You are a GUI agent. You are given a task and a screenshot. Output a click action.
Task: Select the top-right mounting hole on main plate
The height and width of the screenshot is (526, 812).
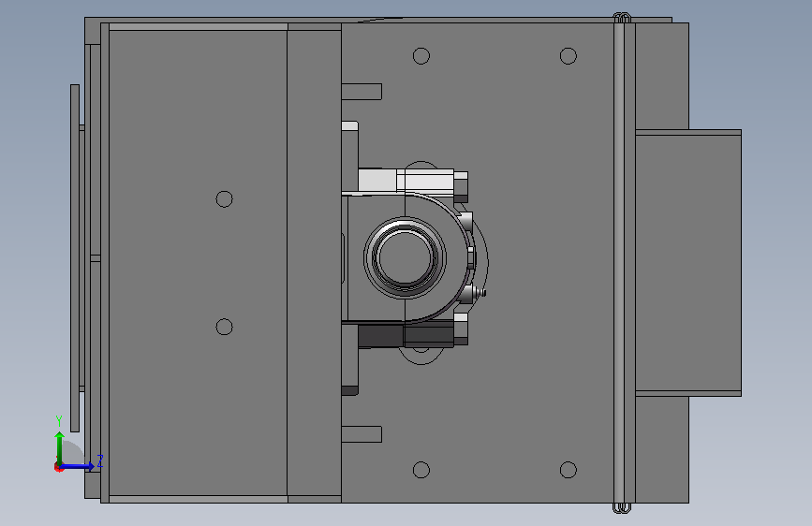tap(568, 56)
